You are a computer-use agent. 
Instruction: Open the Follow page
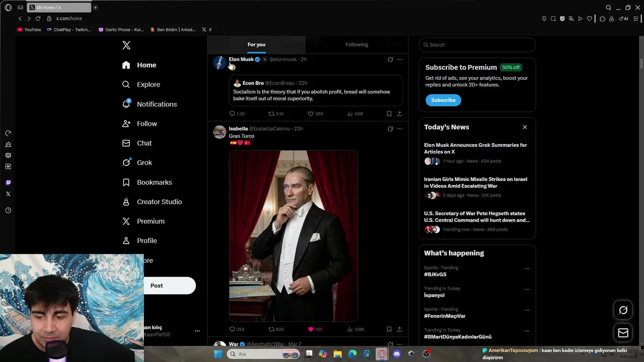[x=139, y=124]
